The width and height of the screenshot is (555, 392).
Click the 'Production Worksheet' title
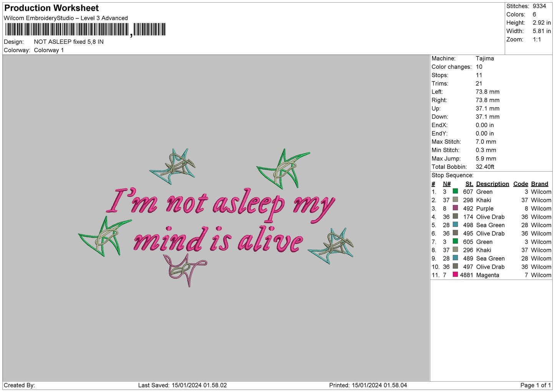point(51,8)
